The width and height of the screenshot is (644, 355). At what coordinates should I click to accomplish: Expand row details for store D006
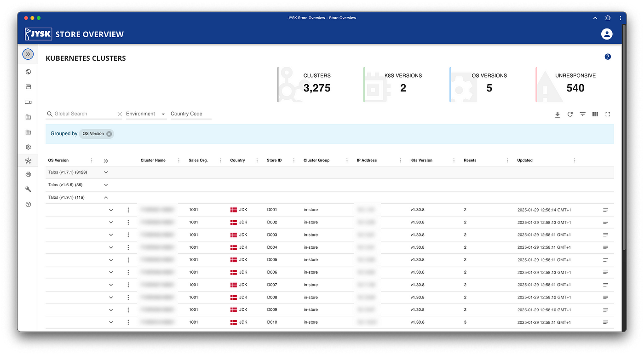coord(111,272)
